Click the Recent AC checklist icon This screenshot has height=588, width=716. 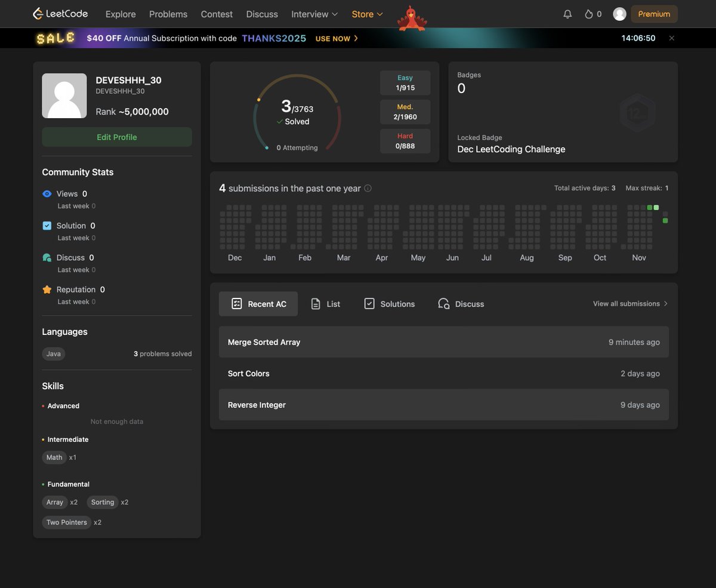pyautogui.click(x=237, y=304)
